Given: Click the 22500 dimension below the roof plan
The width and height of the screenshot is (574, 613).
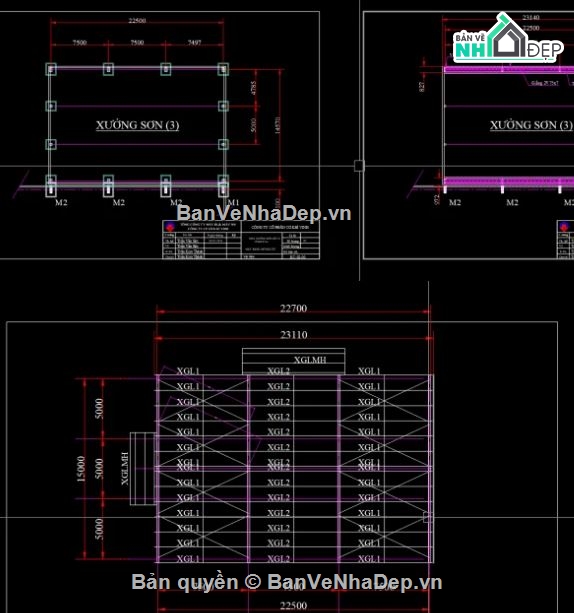Looking at the screenshot, I should 293,606.
